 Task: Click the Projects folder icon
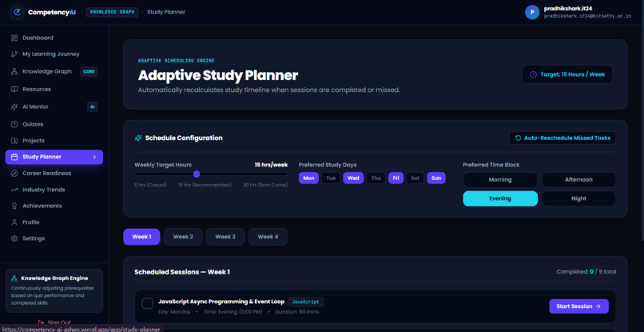[14, 141]
